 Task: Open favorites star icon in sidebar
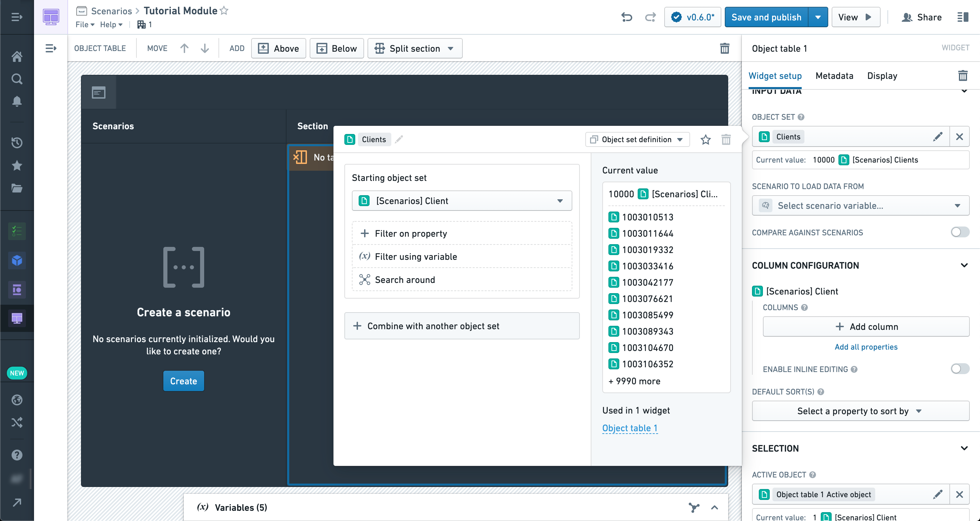coord(17,165)
